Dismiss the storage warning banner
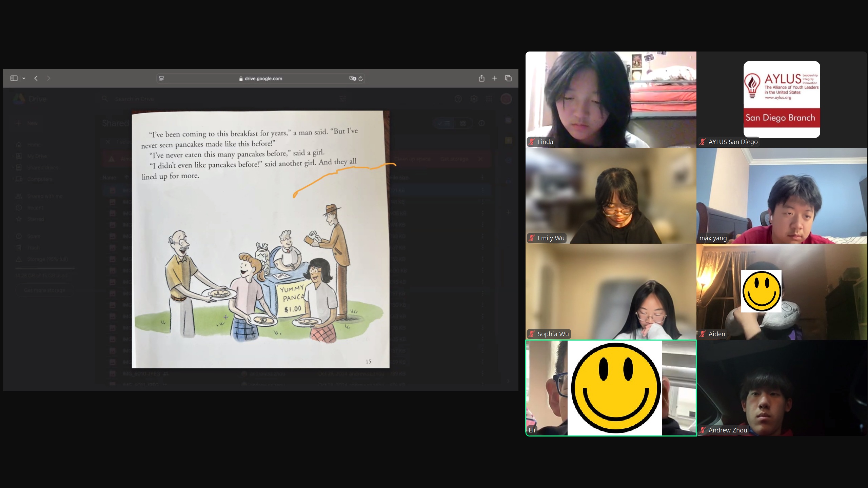Screen dimensions: 868x488 click(480, 159)
